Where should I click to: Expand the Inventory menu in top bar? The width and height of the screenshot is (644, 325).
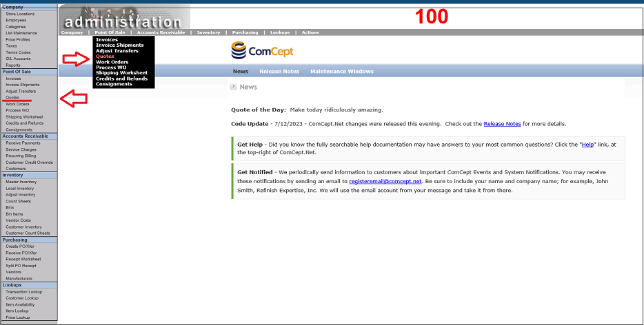(208, 32)
